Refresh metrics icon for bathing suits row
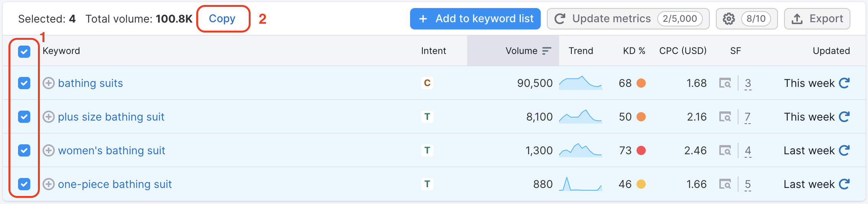Screen dimensions: 868x204 [x=844, y=83]
